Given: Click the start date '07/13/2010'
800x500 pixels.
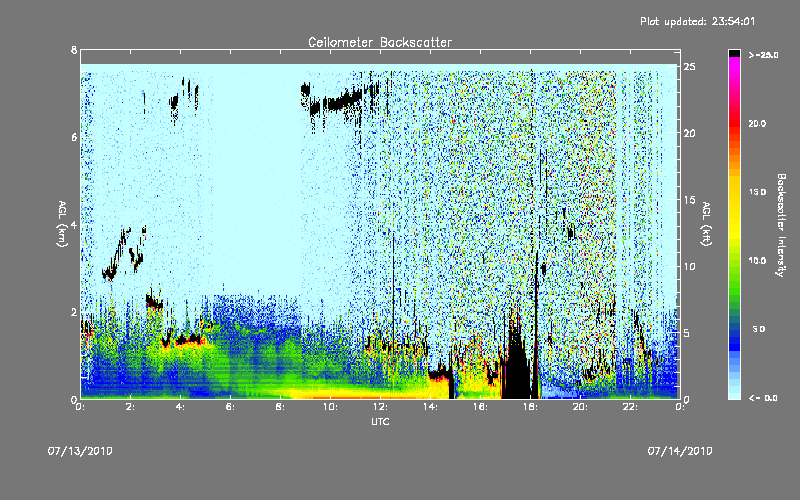Looking at the screenshot, I should (80, 451).
